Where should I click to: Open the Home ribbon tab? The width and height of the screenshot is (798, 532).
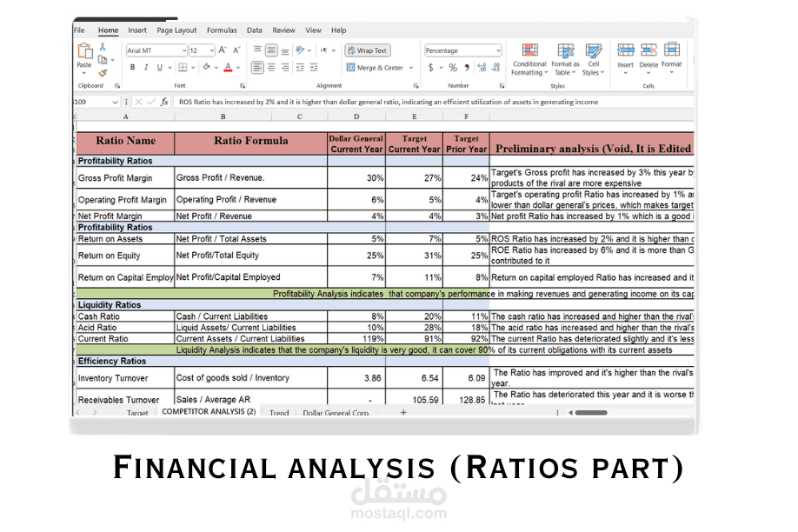(108, 30)
